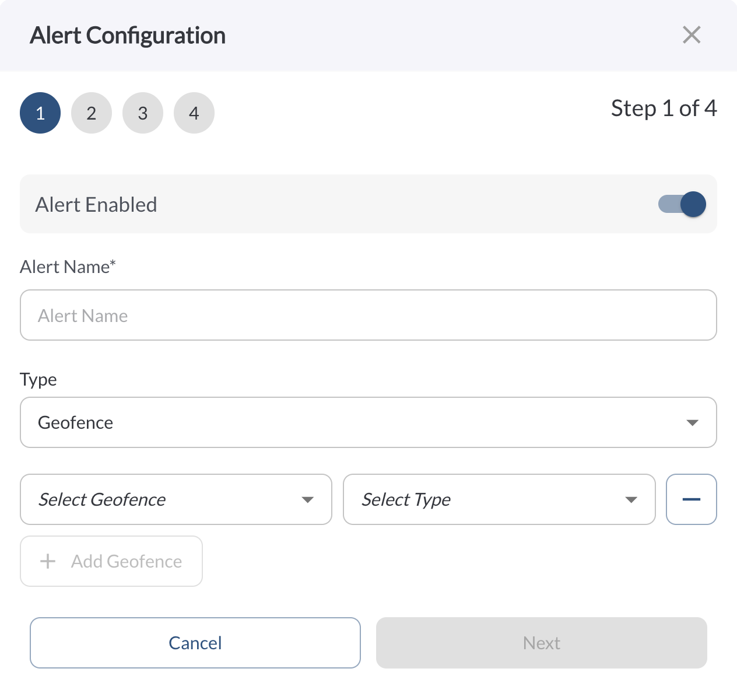Viewport: 737px width, 700px height.
Task: Open step 4 of the wizard
Action: pos(194,113)
